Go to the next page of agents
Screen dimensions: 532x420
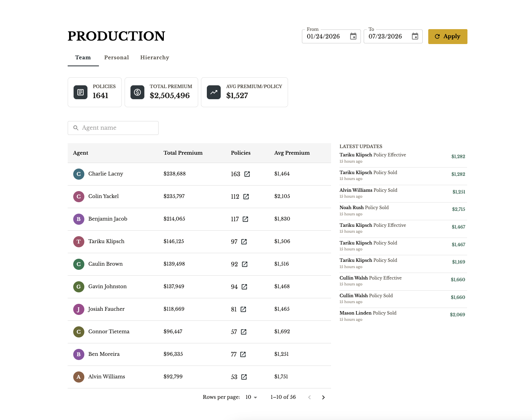tap(323, 397)
